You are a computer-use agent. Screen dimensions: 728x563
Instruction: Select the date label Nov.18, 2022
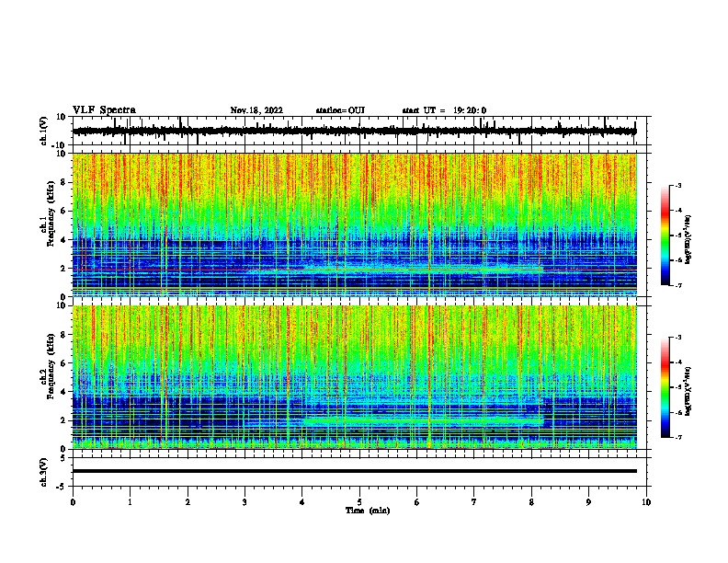pos(256,110)
